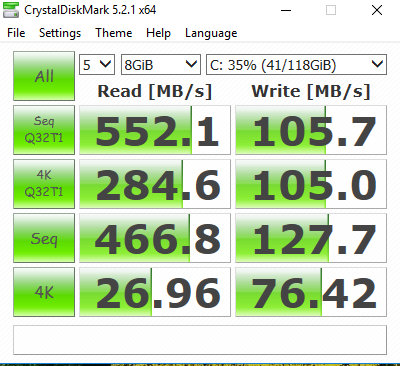
Task: Minimize the CrystalDiskMark window
Action: coord(286,10)
